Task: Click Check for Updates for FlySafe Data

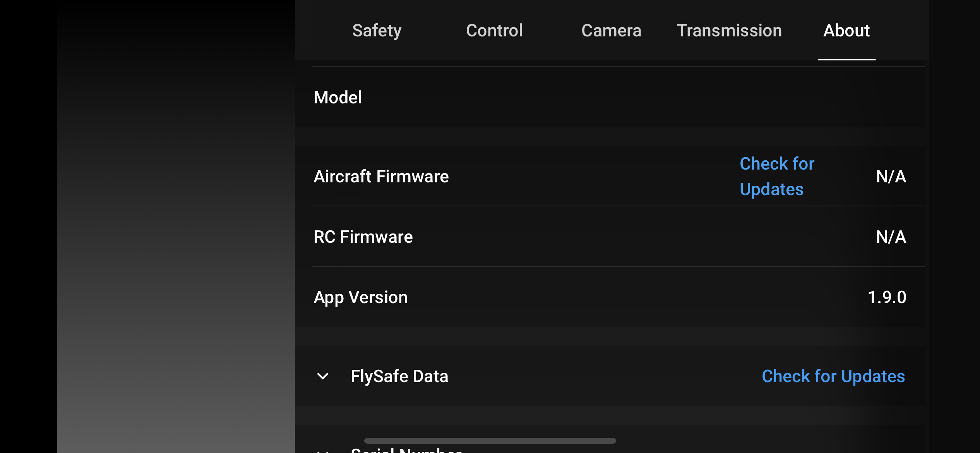Action: (x=833, y=376)
